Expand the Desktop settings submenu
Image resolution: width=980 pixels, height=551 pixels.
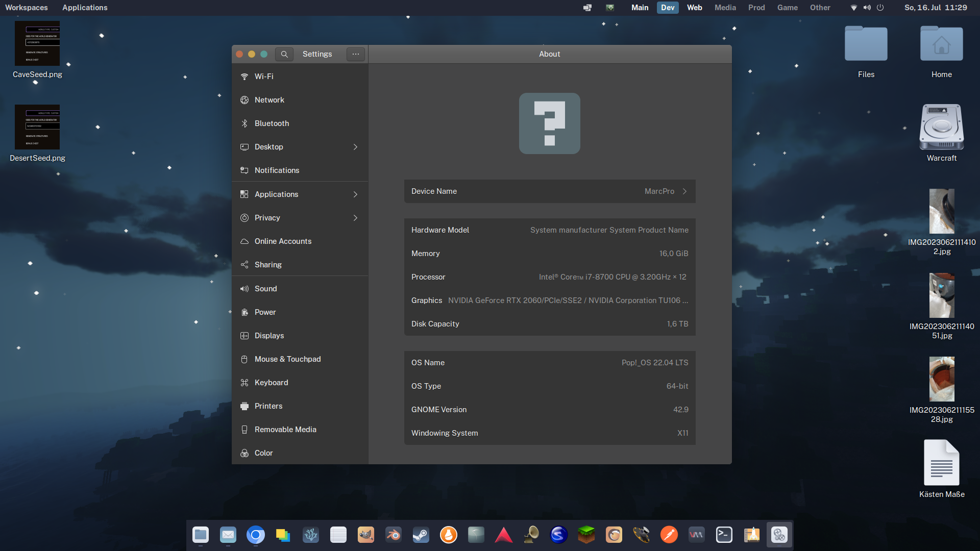click(x=300, y=147)
